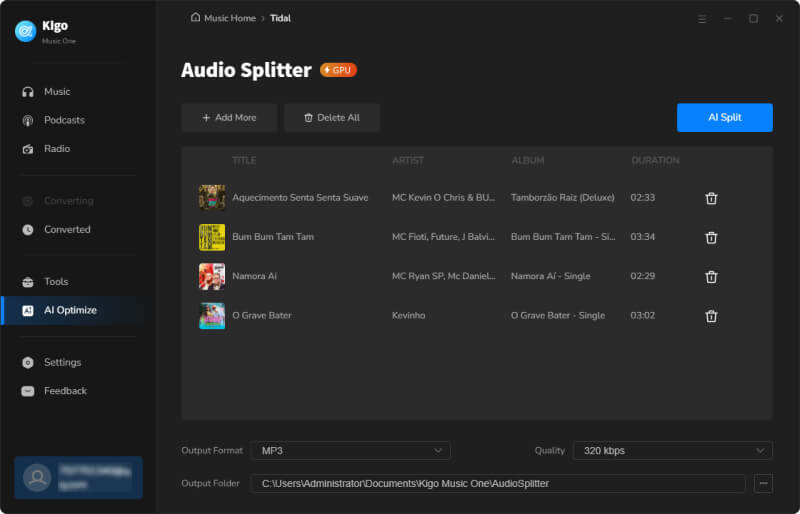
Task: Click the GPU acceleration badge
Action: (x=338, y=70)
